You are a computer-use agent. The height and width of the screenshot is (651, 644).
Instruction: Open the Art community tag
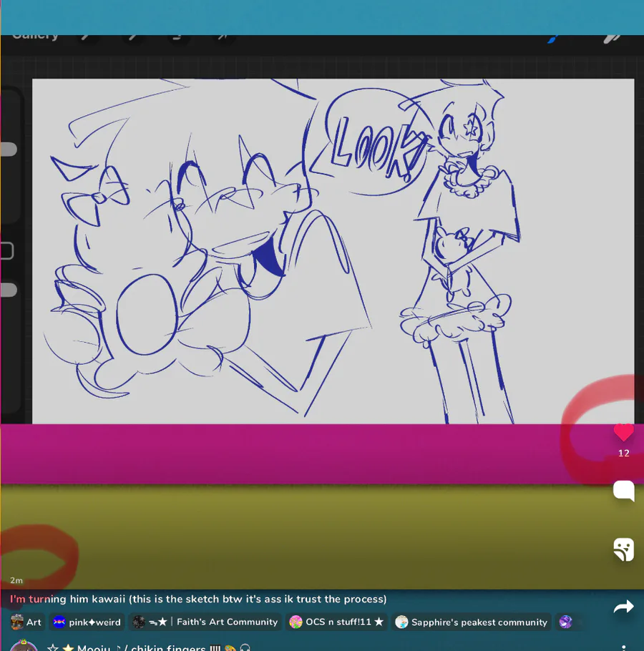[26, 622]
